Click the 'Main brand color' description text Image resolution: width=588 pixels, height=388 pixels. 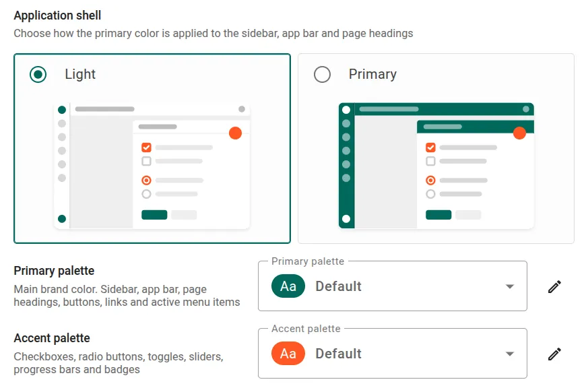(127, 296)
